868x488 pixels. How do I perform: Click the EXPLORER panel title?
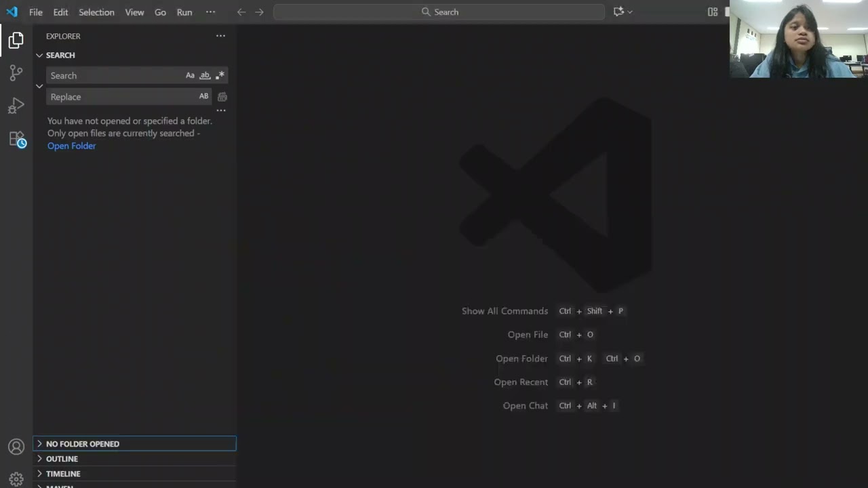63,36
